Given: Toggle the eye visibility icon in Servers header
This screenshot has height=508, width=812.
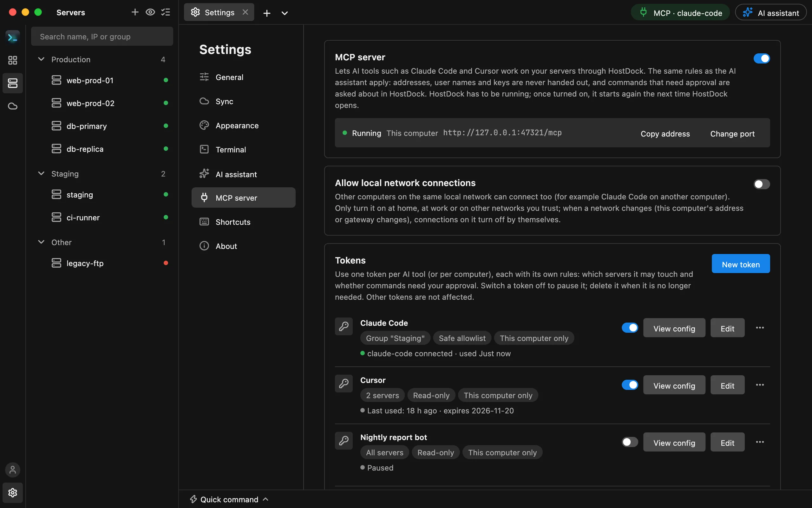Looking at the screenshot, I should (x=150, y=12).
